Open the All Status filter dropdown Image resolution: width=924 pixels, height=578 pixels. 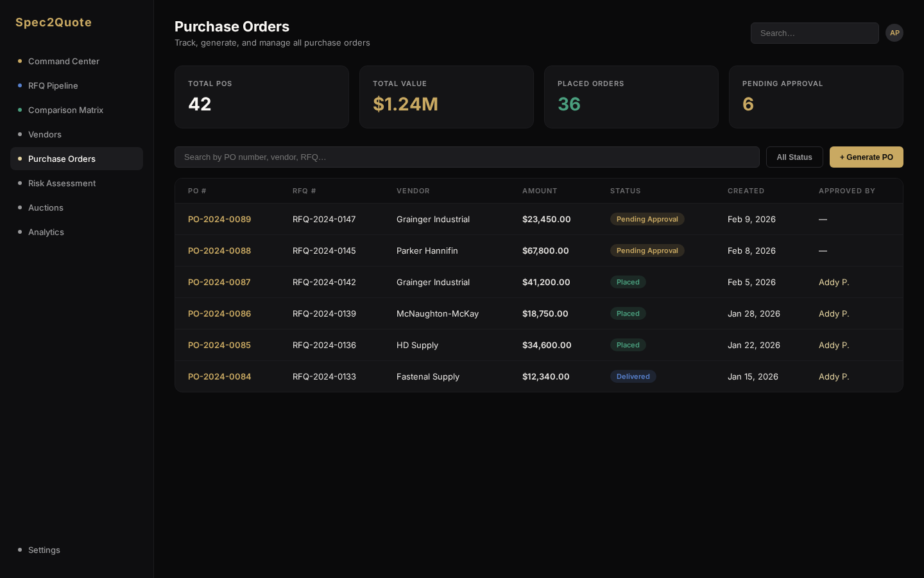click(794, 157)
